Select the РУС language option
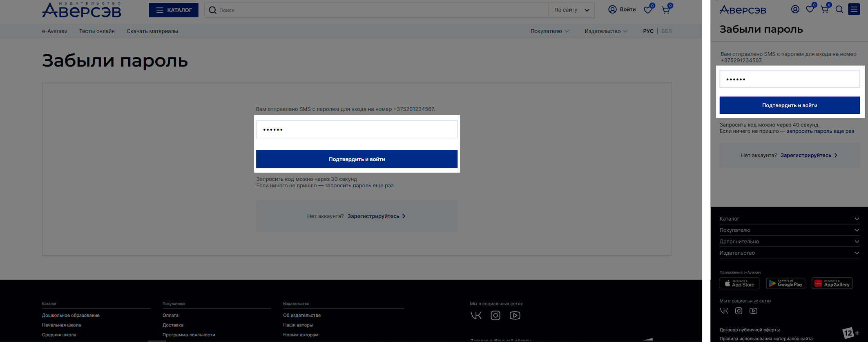The height and width of the screenshot is (342, 868). (648, 31)
